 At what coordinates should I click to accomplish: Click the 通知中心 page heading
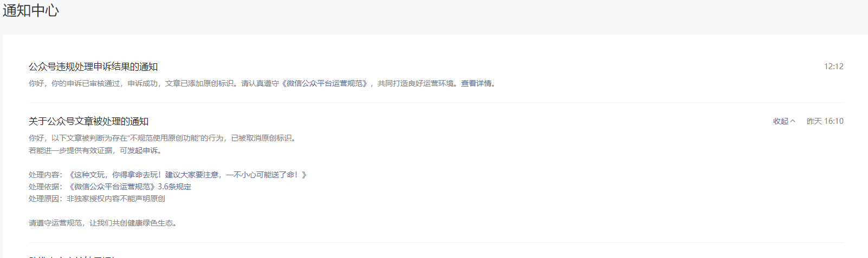[x=31, y=10]
